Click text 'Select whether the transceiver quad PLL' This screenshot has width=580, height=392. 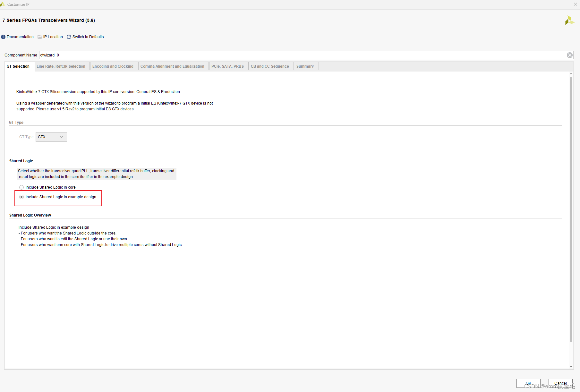coord(53,171)
